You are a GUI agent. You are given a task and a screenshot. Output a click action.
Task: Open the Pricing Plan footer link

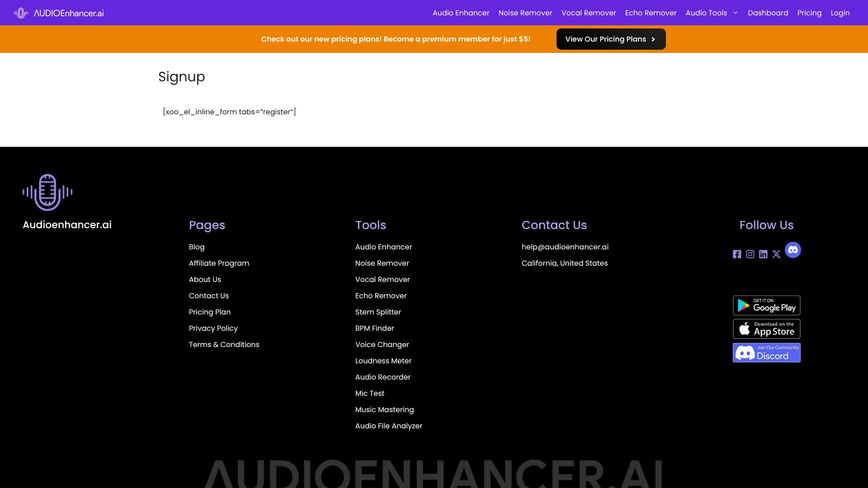pyautogui.click(x=210, y=312)
